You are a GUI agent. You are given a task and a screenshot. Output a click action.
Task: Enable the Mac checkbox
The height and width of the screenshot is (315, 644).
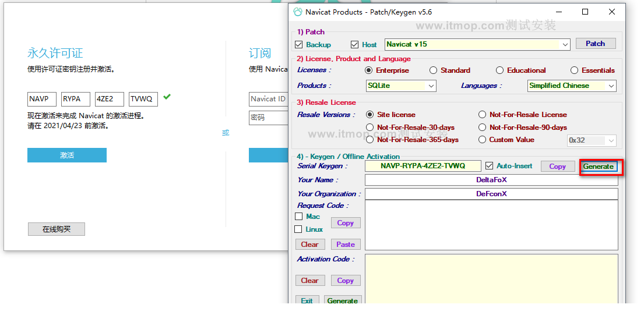[299, 216]
